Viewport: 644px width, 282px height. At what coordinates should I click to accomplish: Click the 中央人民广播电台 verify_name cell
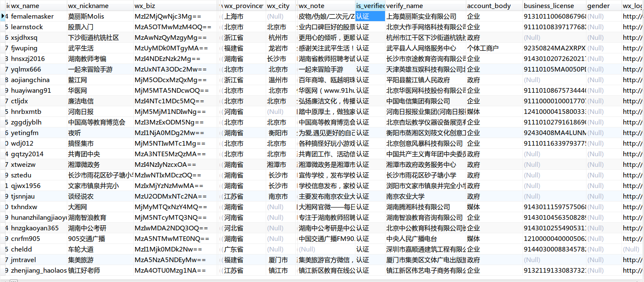[x=425, y=239]
